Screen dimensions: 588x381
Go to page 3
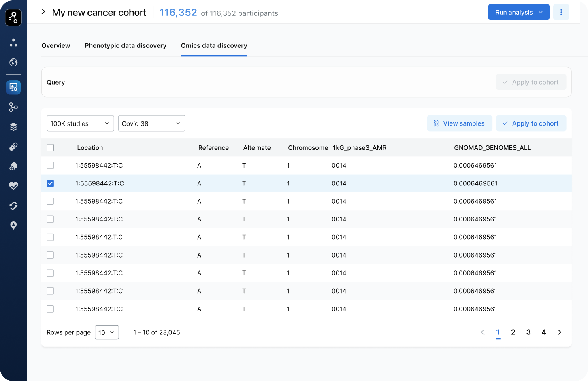click(x=528, y=332)
